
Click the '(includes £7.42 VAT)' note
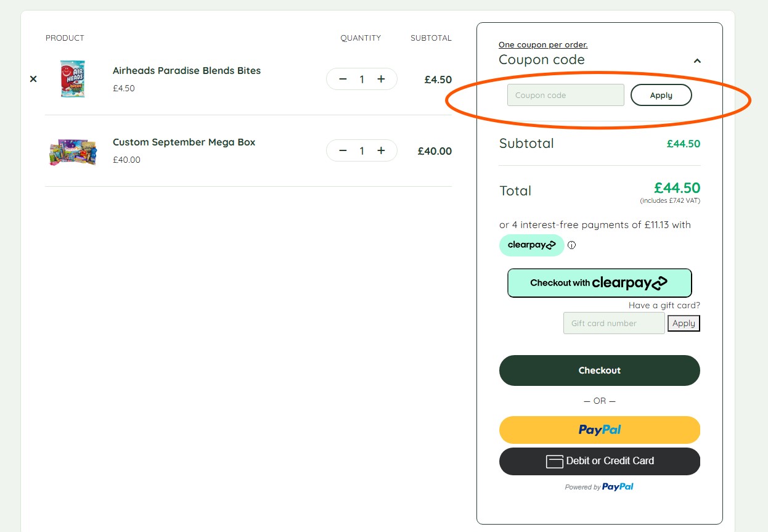[x=670, y=201]
